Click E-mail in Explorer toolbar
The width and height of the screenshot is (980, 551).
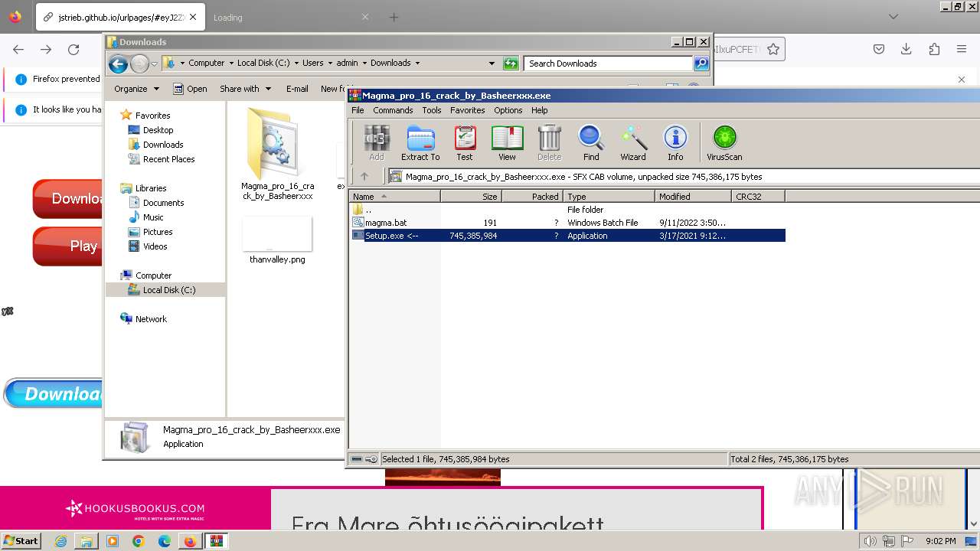pyautogui.click(x=297, y=89)
